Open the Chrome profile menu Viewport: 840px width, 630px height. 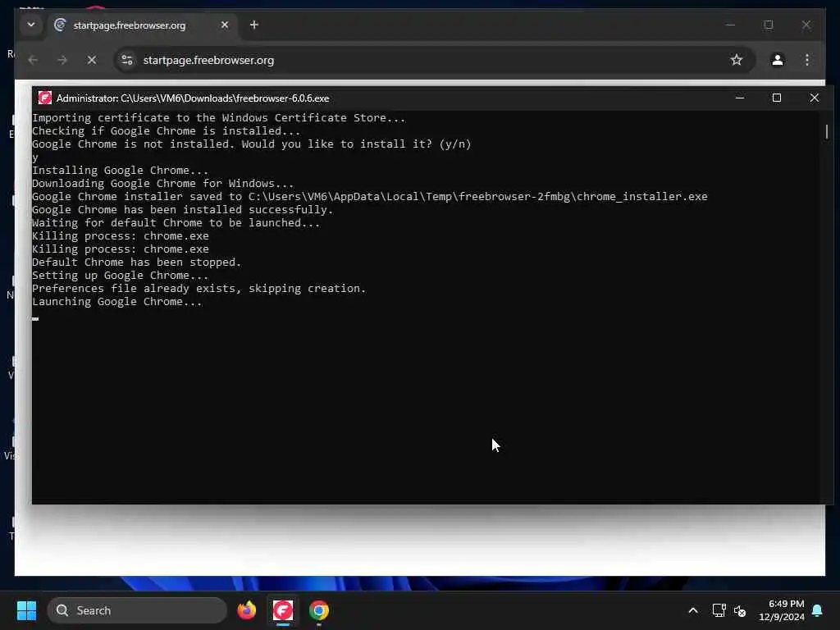[778, 60]
